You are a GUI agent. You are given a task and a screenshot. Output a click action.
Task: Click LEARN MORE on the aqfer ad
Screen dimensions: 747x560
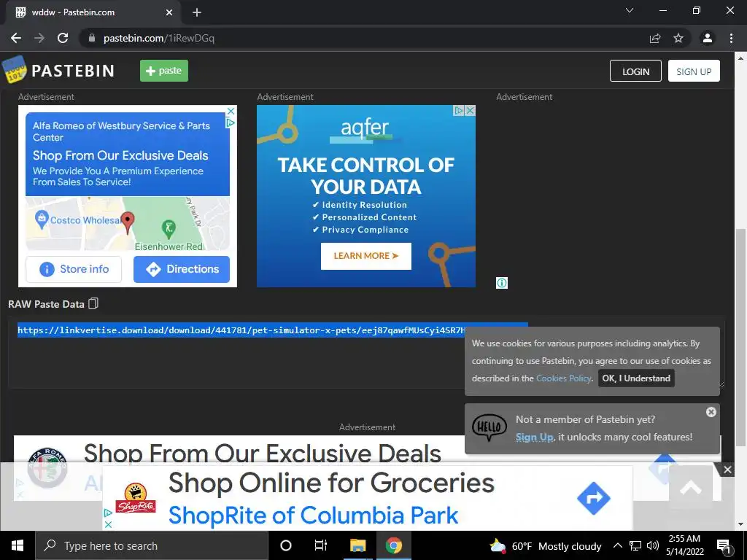coord(366,256)
